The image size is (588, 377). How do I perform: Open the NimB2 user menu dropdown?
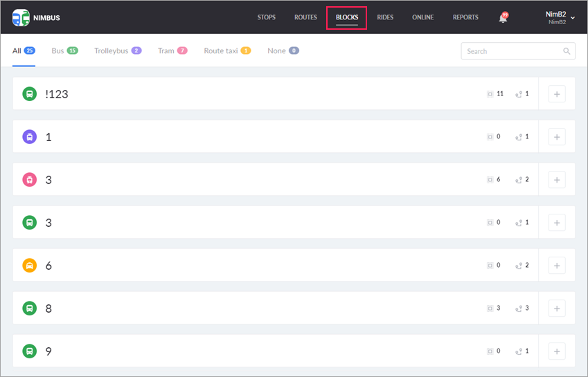click(560, 17)
